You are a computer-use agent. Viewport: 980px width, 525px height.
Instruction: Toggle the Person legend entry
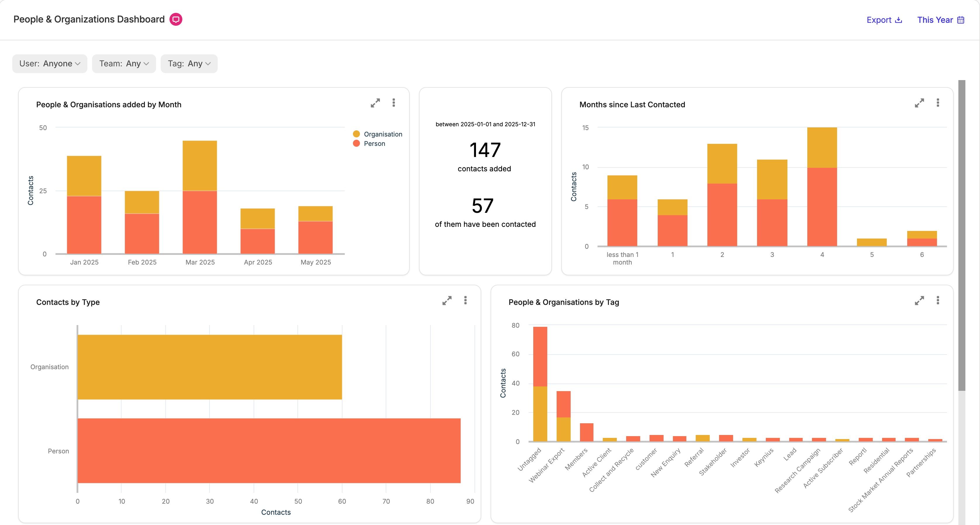(369, 144)
